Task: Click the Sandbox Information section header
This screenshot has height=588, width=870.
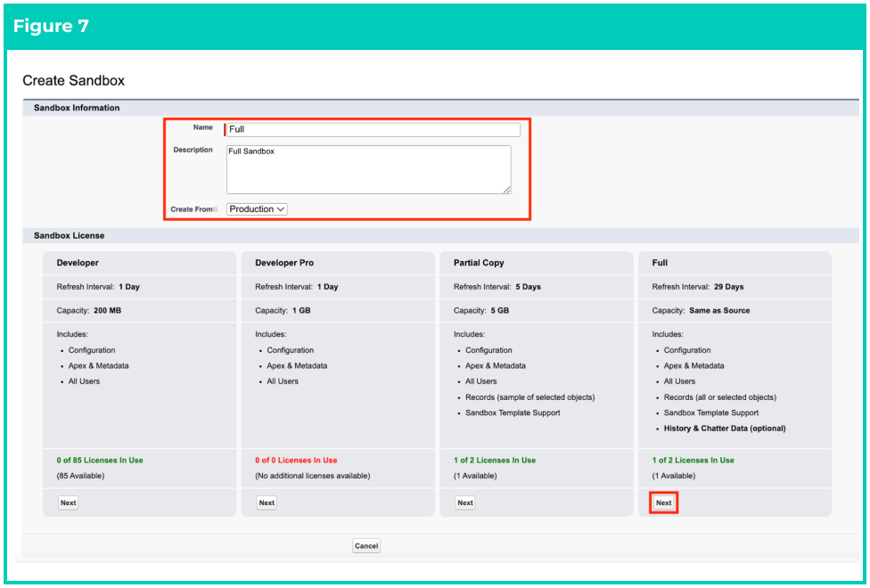Action: tap(77, 108)
